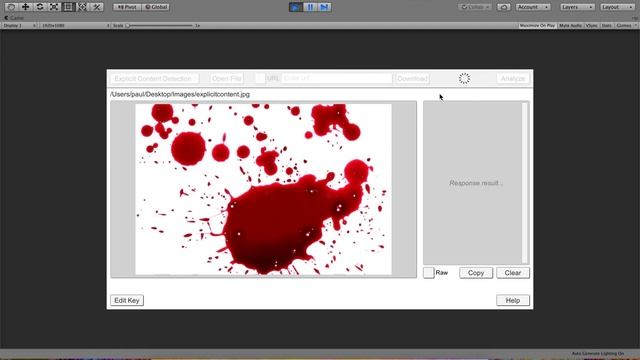Click the loading spinner icon
Viewport: 640px width, 360px height.
464,78
